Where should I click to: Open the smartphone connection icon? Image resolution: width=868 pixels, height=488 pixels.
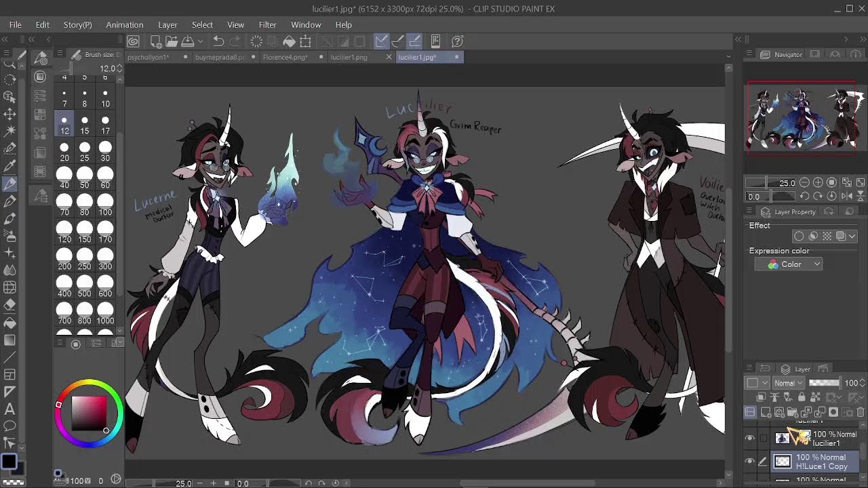tap(435, 41)
